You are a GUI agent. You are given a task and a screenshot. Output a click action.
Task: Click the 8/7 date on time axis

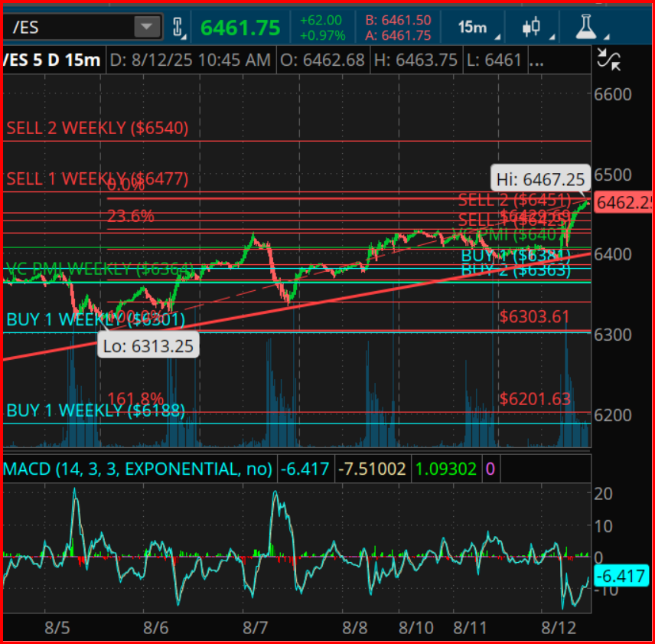(x=256, y=628)
